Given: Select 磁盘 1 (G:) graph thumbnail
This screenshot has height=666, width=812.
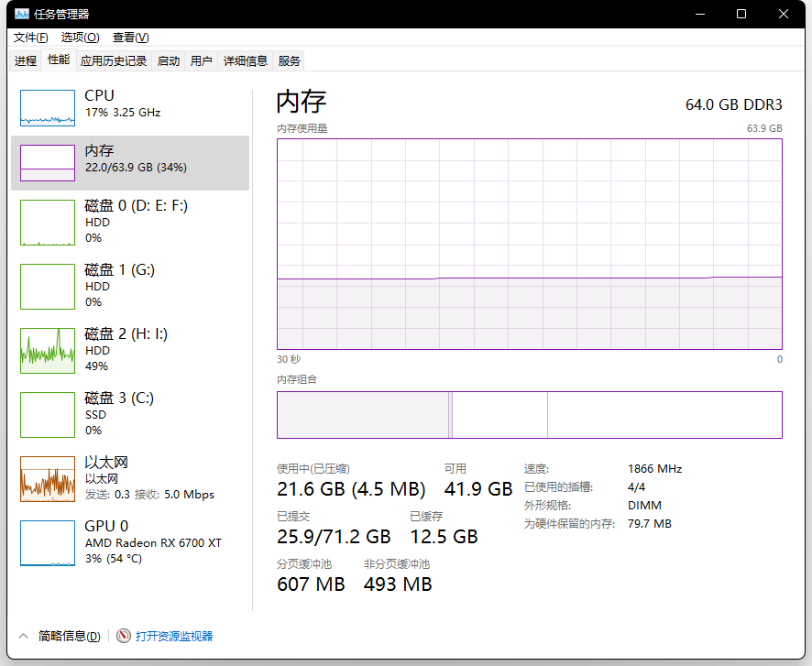Looking at the screenshot, I should (x=48, y=287).
